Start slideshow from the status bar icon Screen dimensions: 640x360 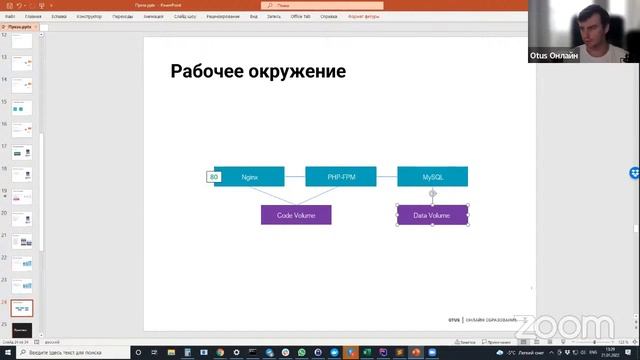(563, 342)
